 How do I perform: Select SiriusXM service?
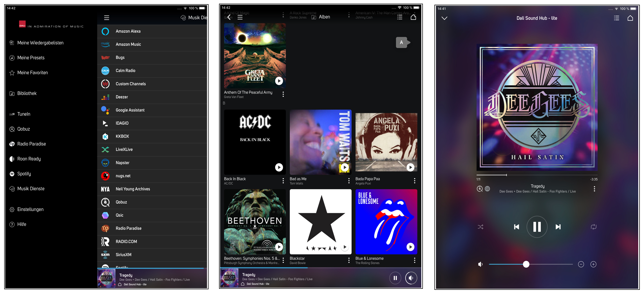pos(152,255)
